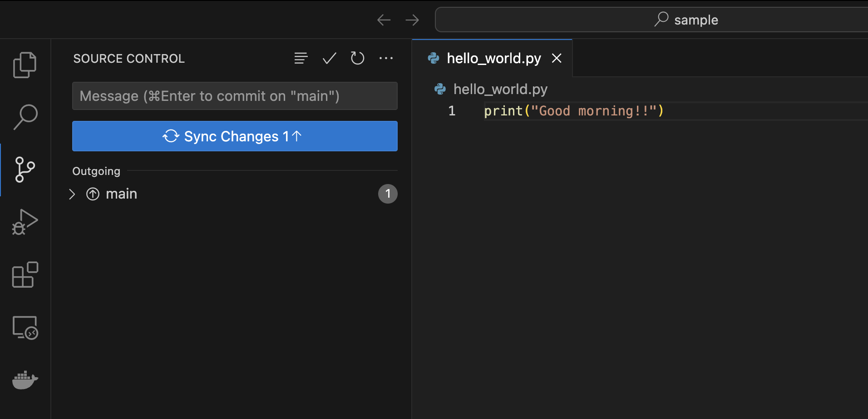Open the Remote Explorer icon
This screenshot has width=868, height=419.
pos(25,328)
